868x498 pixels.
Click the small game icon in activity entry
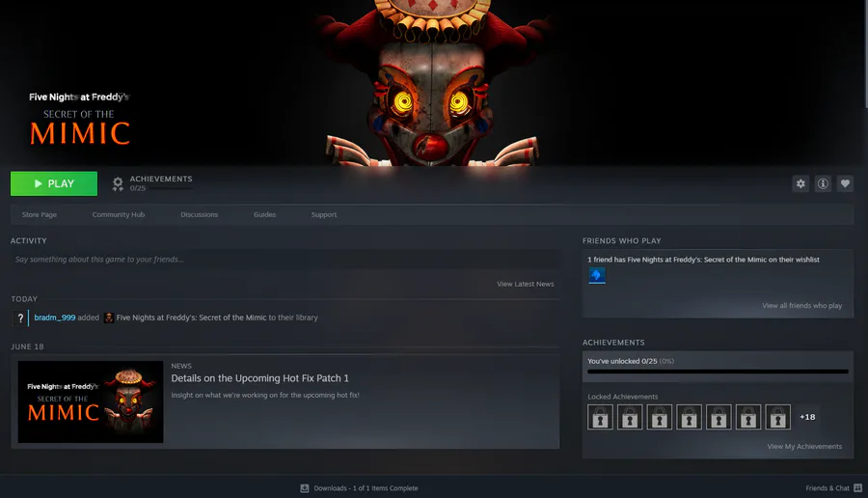[x=108, y=318]
